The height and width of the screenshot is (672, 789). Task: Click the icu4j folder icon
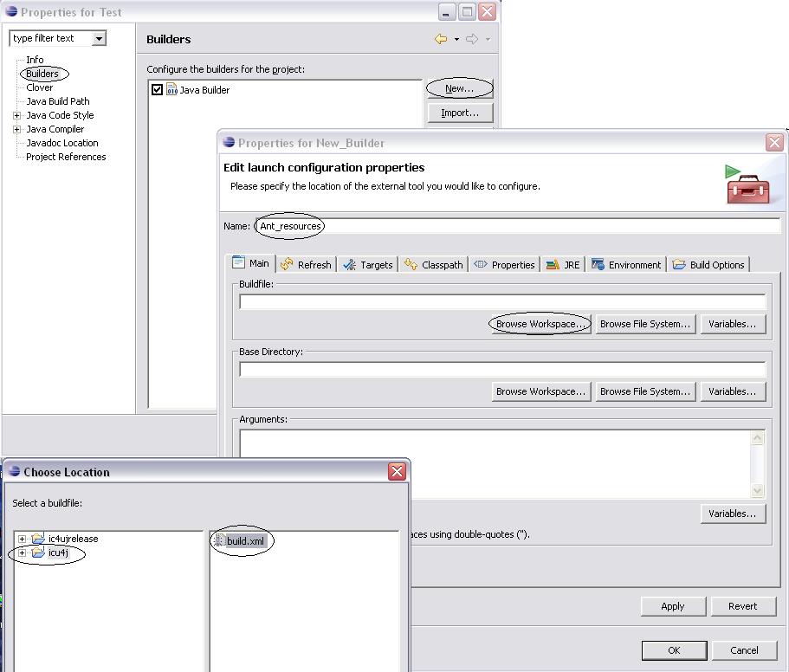click(x=38, y=552)
